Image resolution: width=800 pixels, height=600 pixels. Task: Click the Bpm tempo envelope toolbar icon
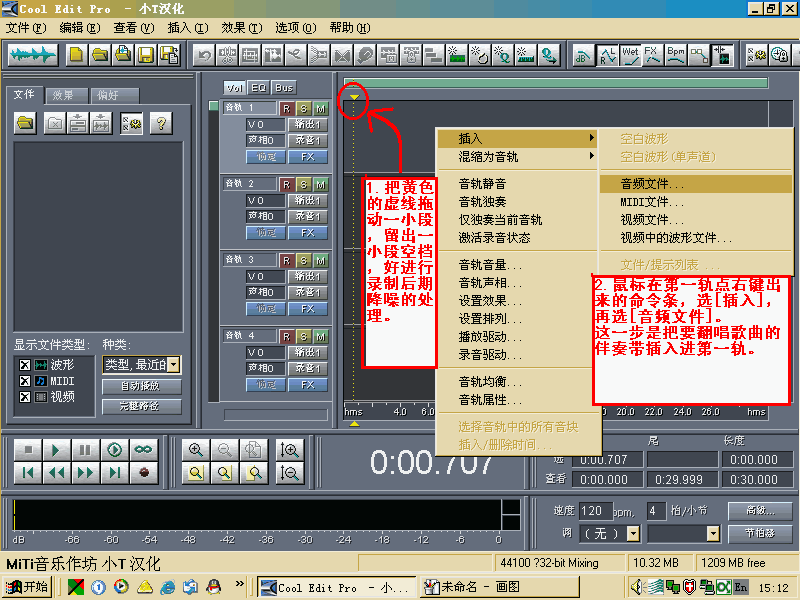point(676,55)
